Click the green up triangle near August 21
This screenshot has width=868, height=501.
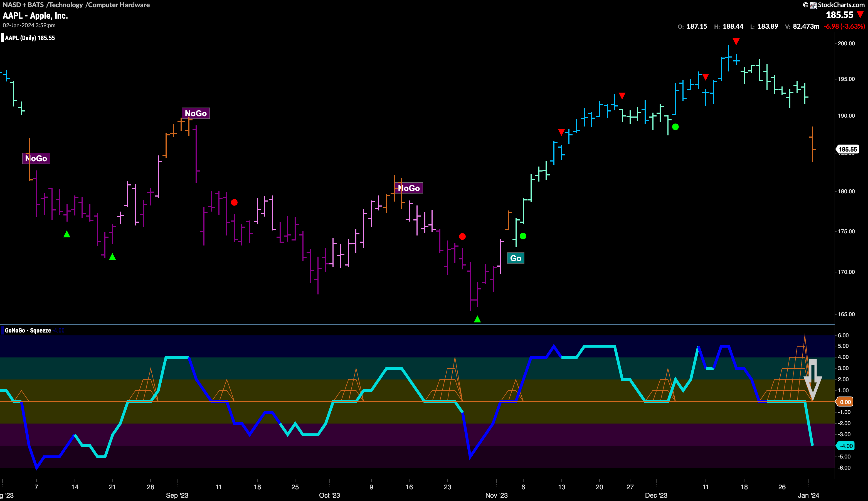[112, 256]
